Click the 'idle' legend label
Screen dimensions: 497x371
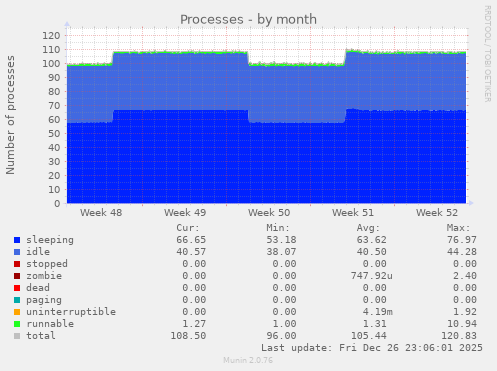point(38,252)
